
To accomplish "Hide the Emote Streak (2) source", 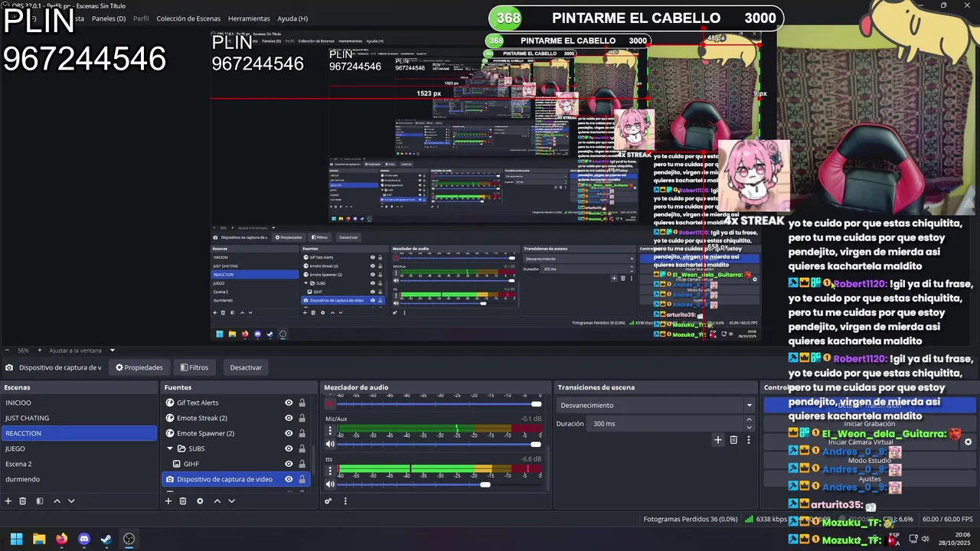I will point(289,418).
